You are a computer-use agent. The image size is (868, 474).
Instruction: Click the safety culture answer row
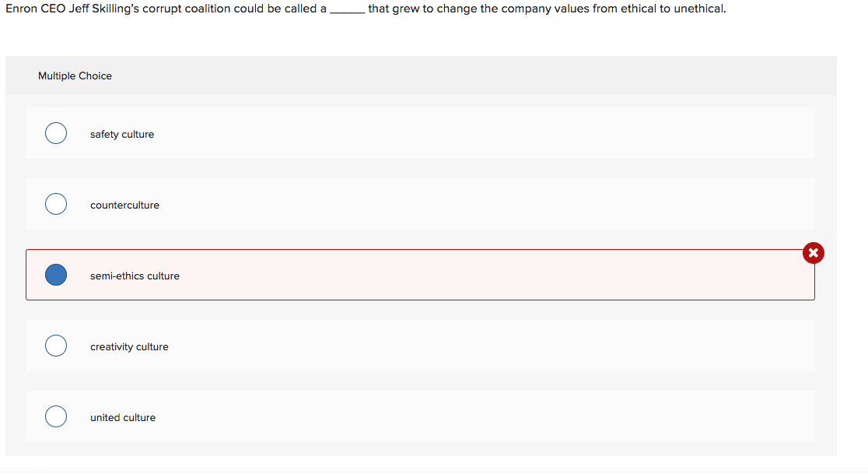click(x=420, y=133)
